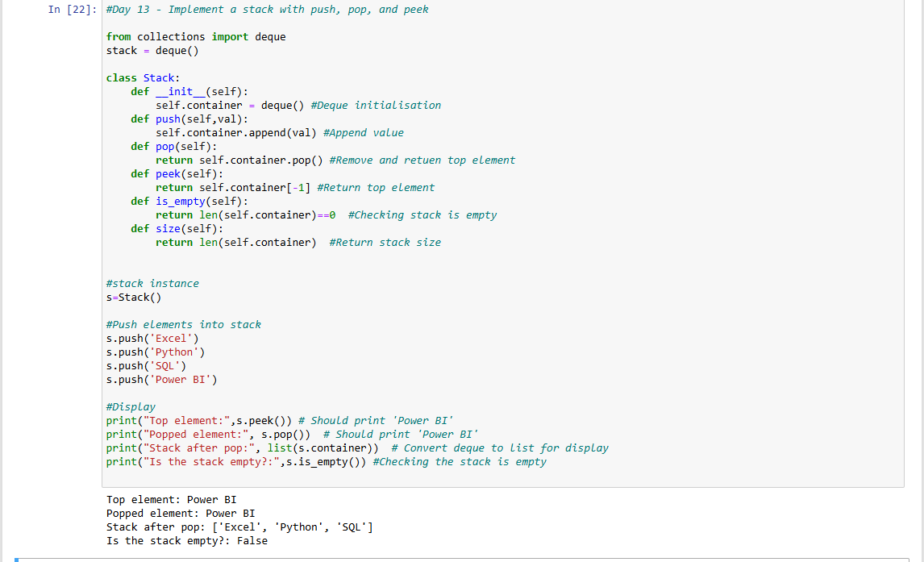This screenshot has width=924, height=562.
Task: Click the 'stack = deque()' line
Action: tap(152, 51)
